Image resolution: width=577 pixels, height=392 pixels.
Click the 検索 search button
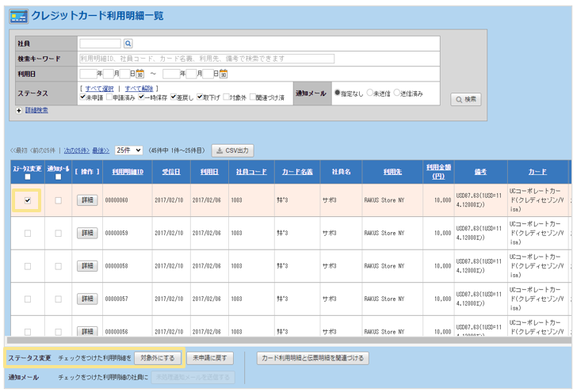(466, 100)
